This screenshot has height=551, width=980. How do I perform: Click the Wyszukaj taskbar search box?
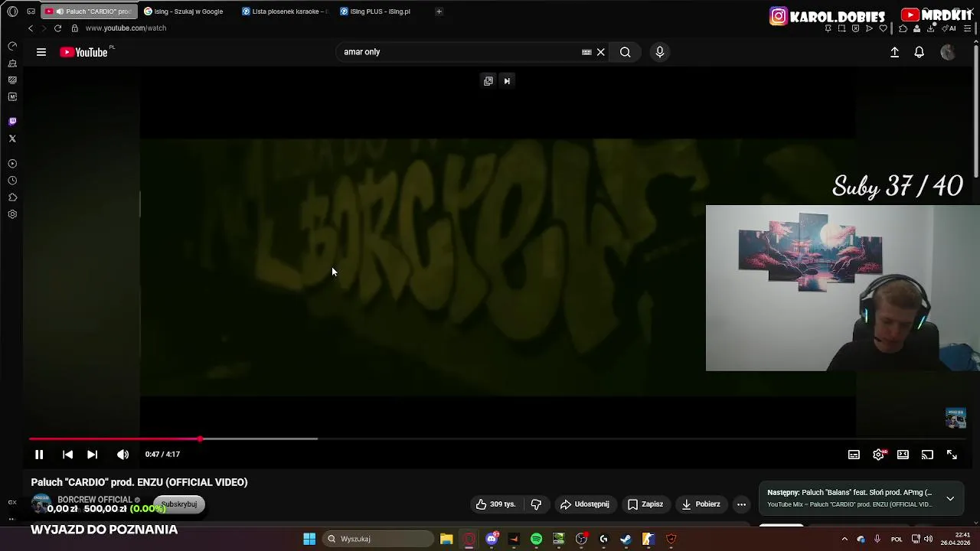pyautogui.click(x=378, y=539)
